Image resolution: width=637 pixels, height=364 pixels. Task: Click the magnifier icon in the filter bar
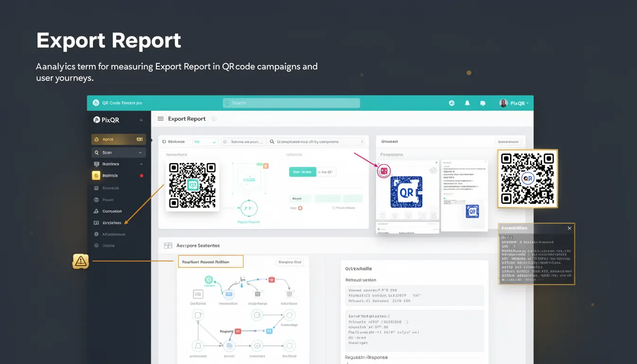click(x=272, y=142)
